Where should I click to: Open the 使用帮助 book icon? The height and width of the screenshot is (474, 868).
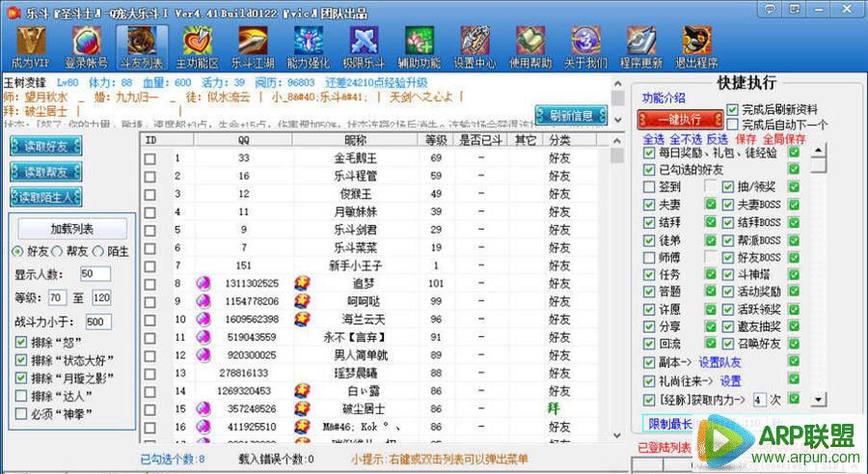tap(530, 47)
